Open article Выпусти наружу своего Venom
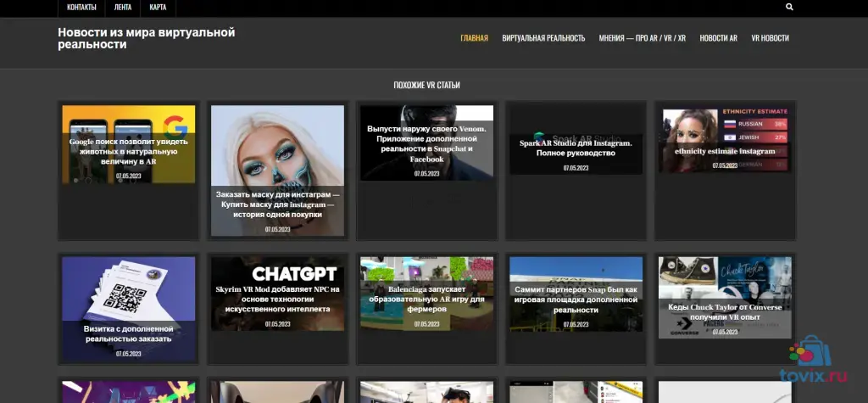This screenshot has height=403, width=868. tap(427, 144)
